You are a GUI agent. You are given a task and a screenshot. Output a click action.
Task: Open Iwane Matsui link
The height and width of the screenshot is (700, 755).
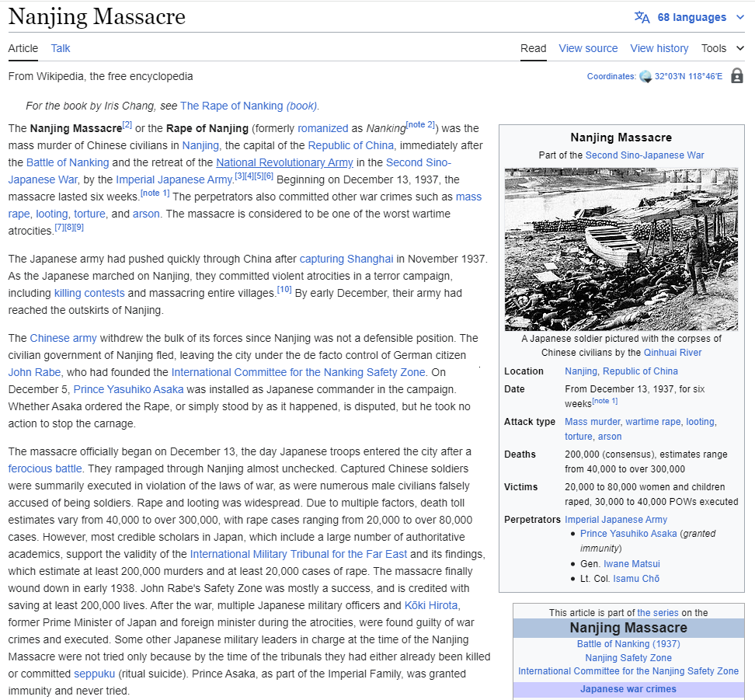coord(631,564)
